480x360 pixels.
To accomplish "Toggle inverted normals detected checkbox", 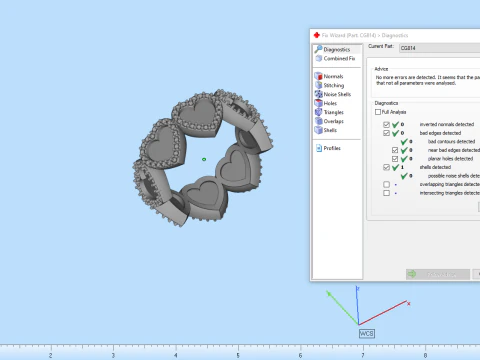I will (386, 124).
